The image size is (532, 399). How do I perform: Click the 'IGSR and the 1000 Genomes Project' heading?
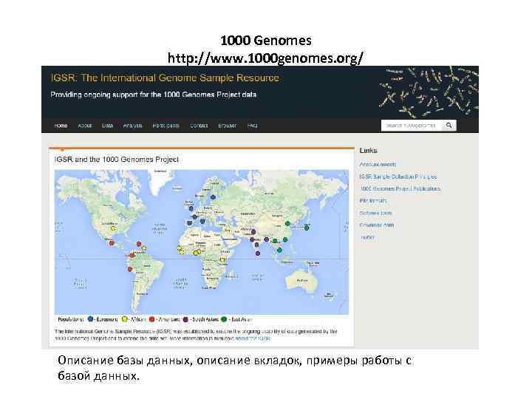pos(117,160)
